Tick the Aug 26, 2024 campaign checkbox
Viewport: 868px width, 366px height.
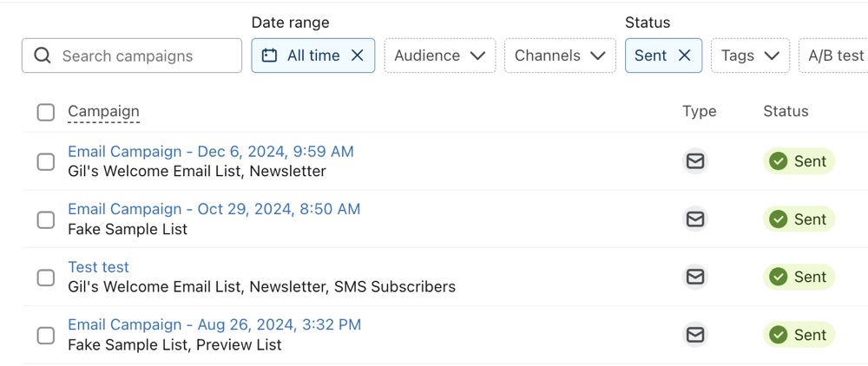pos(46,335)
